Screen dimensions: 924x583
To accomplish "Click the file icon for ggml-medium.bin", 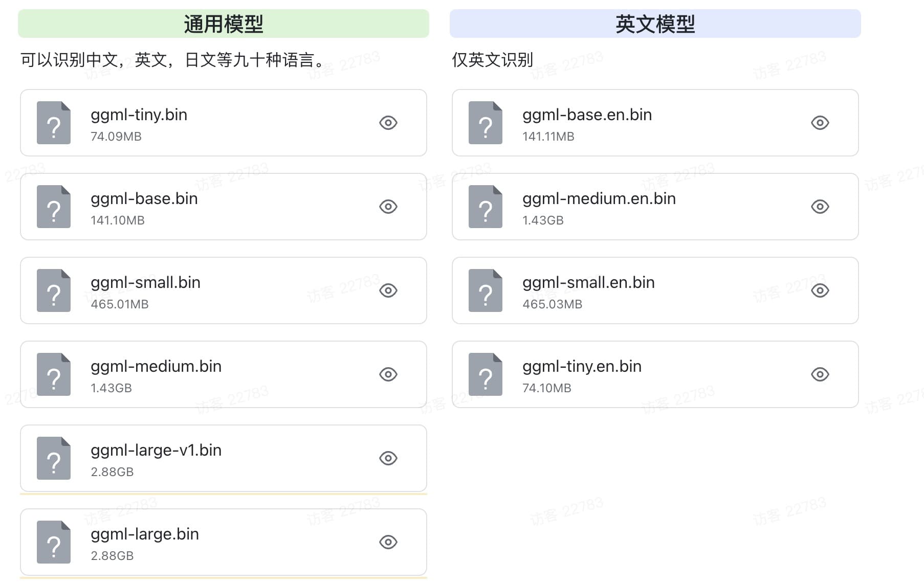I will [54, 374].
